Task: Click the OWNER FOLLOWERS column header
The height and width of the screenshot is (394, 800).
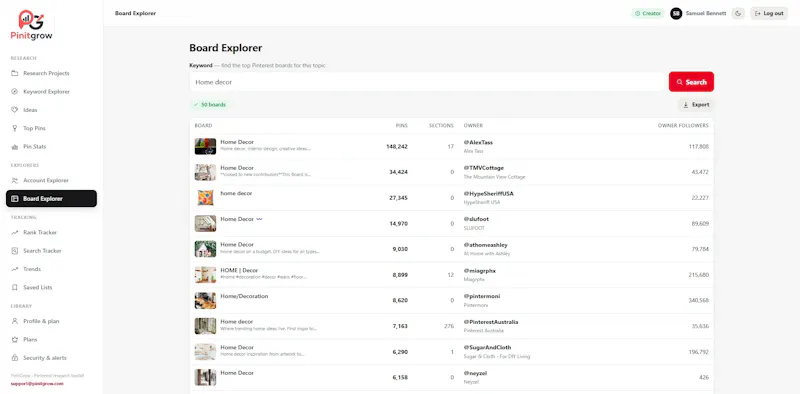Action: click(683, 126)
